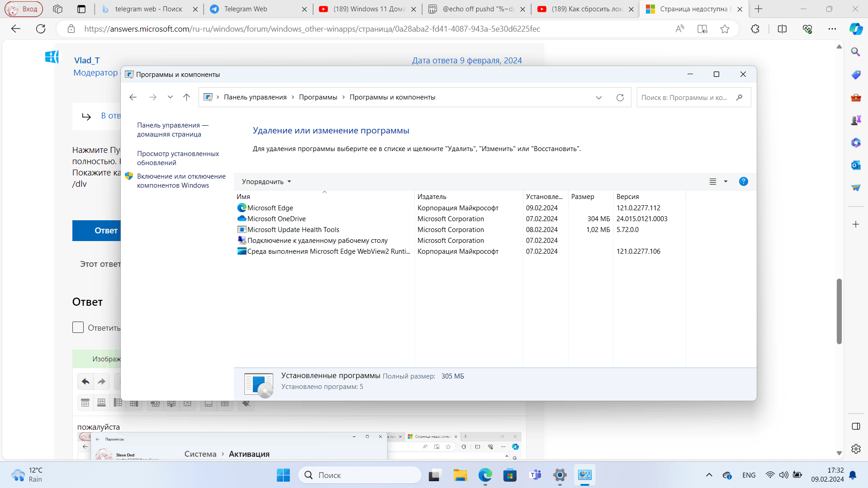Sort list by Версия column
Screen dimensions: 868x488
650,197
